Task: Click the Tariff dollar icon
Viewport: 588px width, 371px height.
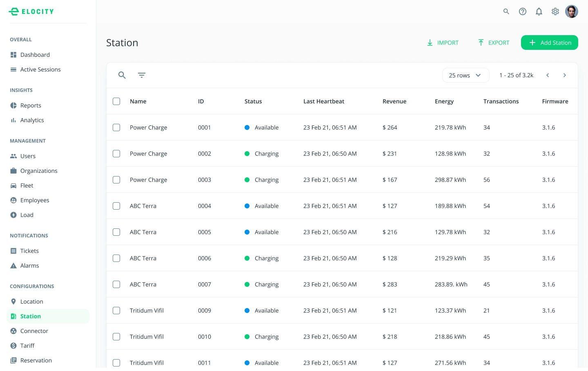Action: (x=13, y=346)
